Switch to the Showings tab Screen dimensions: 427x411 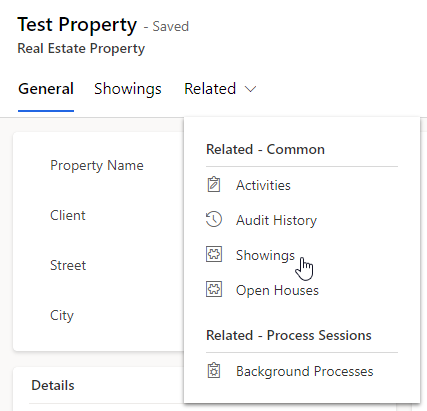click(x=128, y=89)
